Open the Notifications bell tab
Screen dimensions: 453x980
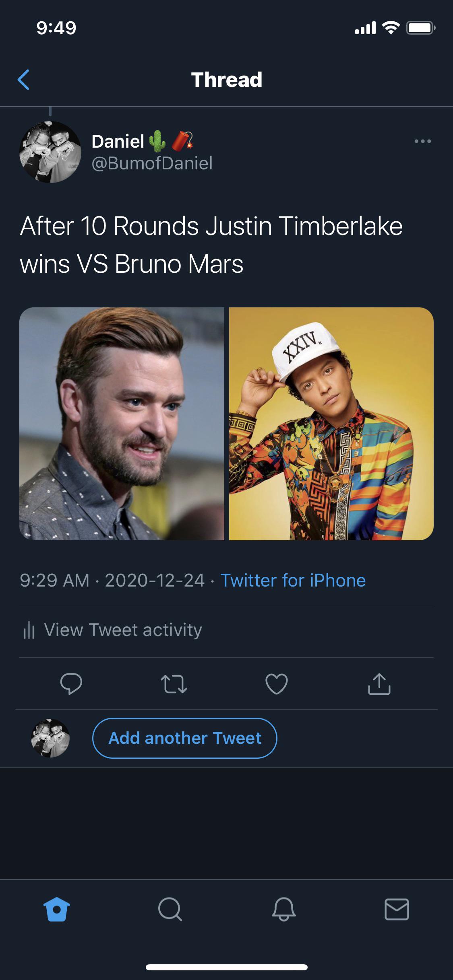pos(283,909)
